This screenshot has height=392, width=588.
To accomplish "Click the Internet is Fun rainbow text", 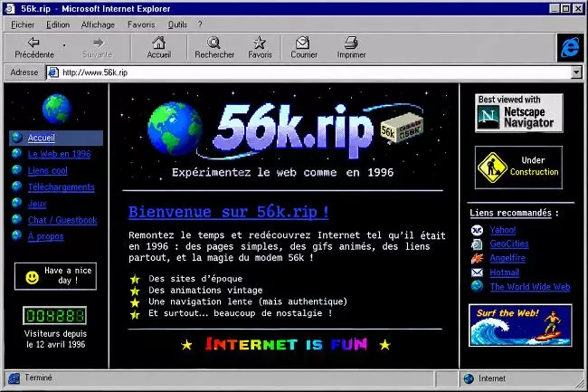I will coord(286,344).
